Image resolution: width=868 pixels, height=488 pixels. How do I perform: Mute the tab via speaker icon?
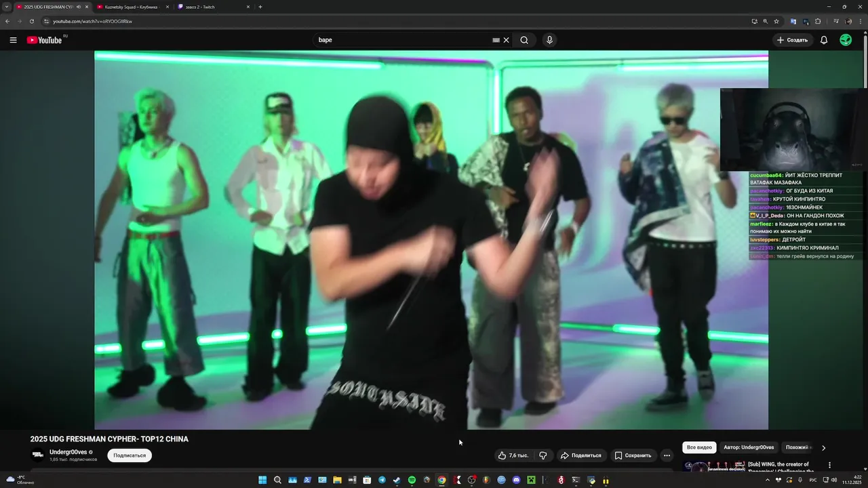pyautogui.click(x=79, y=7)
